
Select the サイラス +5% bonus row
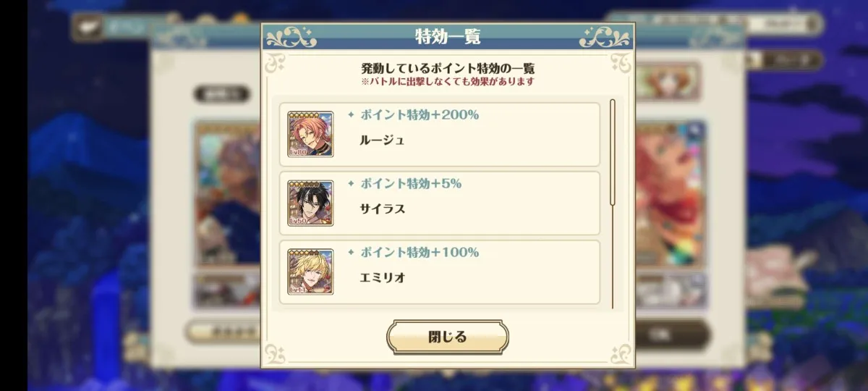(440, 203)
